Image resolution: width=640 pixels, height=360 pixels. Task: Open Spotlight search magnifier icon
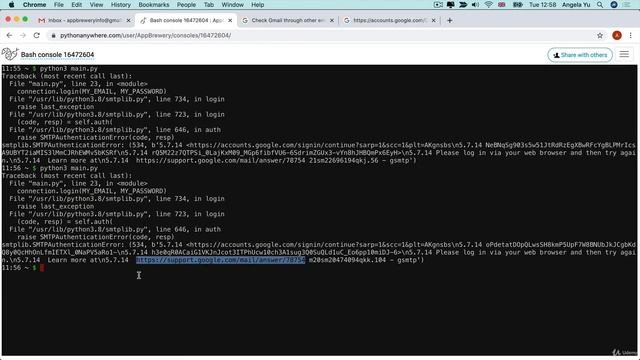point(600,4)
